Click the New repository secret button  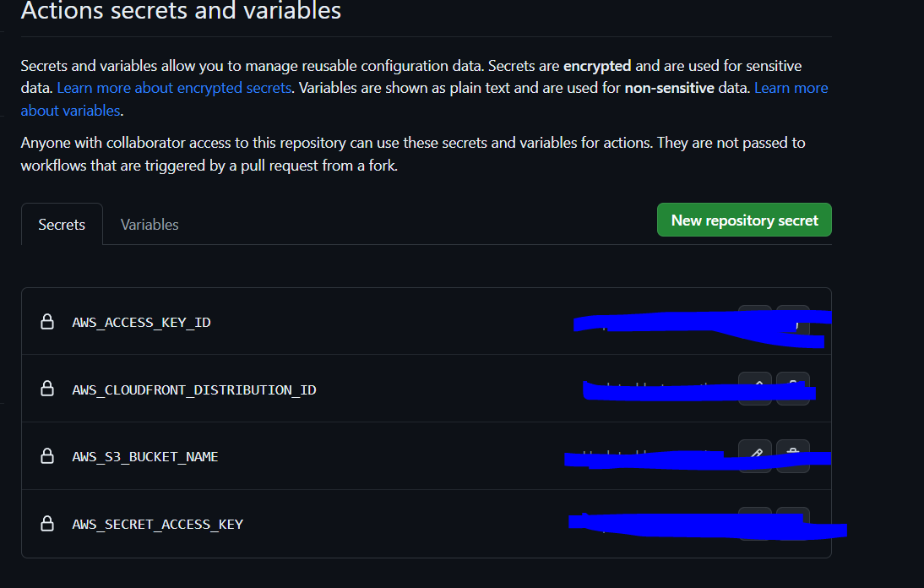click(x=744, y=220)
